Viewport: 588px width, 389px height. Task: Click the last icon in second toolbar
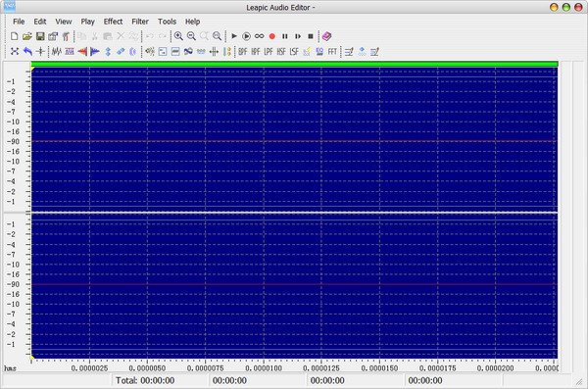374,51
